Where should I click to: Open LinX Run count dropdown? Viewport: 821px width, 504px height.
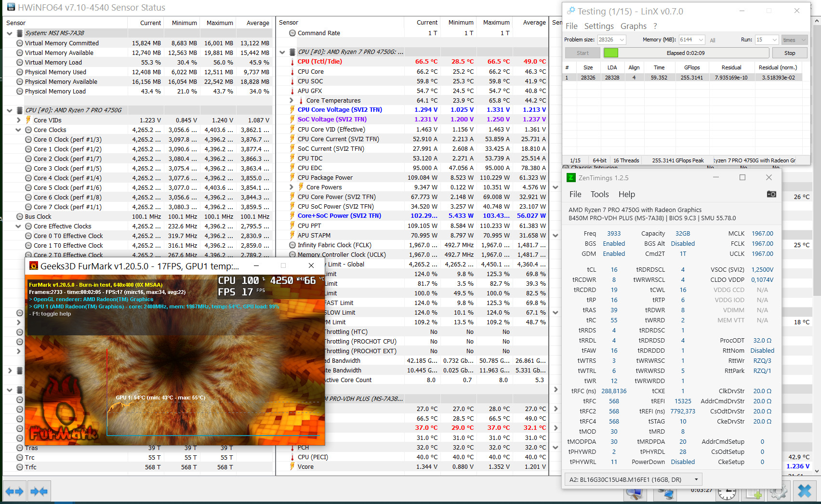click(775, 40)
